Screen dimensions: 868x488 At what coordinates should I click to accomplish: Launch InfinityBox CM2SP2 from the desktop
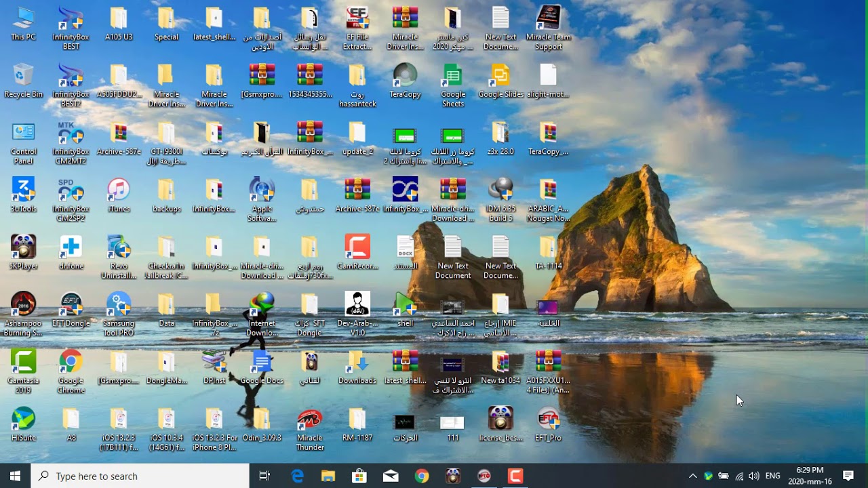pyautogui.click(x=71, y=200)
